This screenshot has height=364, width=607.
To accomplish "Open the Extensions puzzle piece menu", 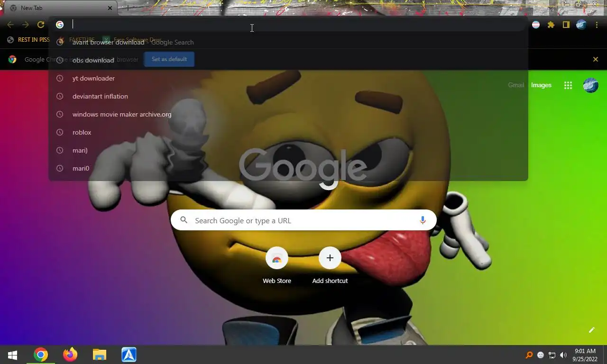I will [x=551, y=25].
